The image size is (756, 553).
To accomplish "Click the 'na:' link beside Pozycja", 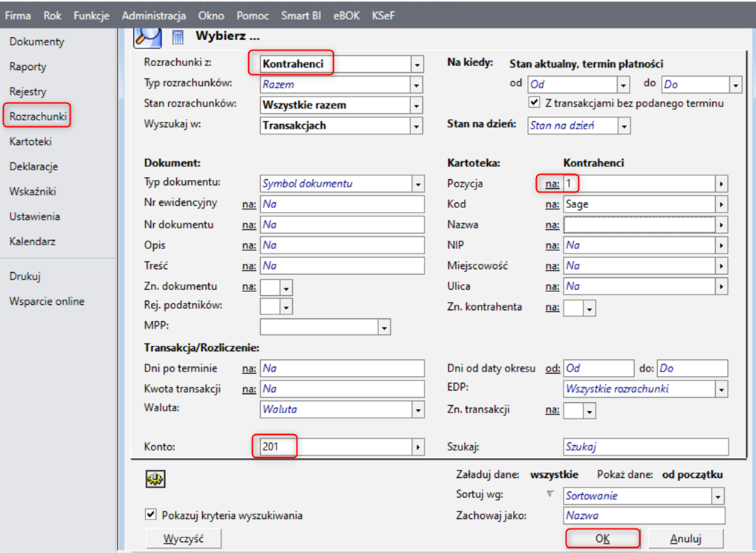I will point(552,184).
